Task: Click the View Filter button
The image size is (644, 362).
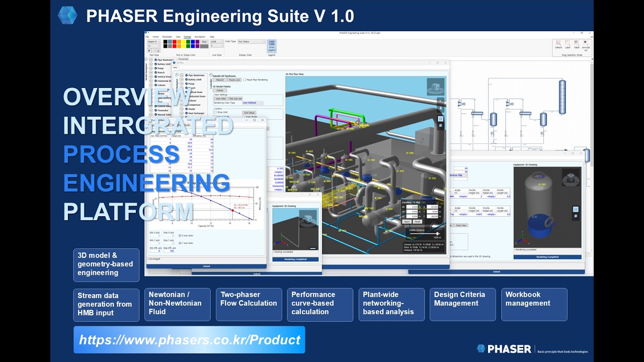Action: pos(221,99)
